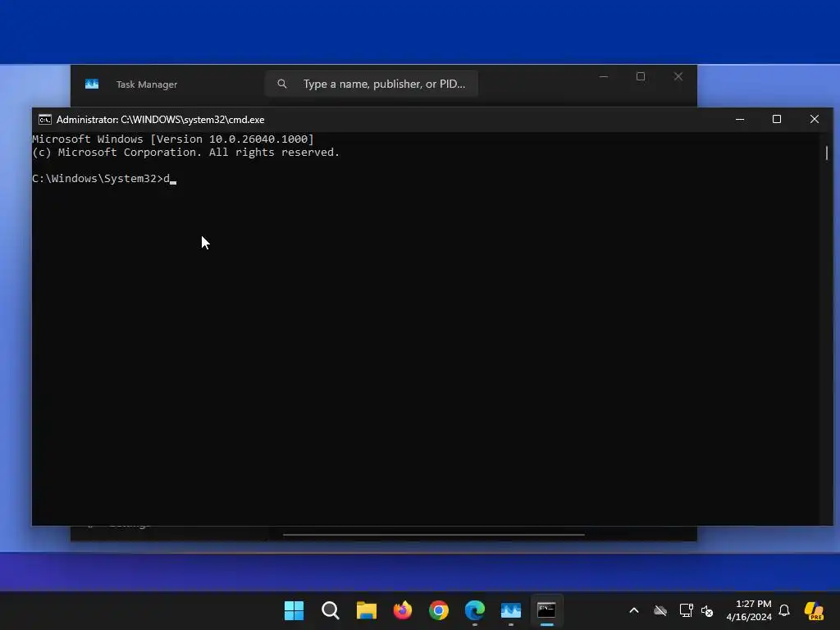Launch File Explorer from taskbar
This screenshot has width=840, height=630.
click(x=367, y=610)
